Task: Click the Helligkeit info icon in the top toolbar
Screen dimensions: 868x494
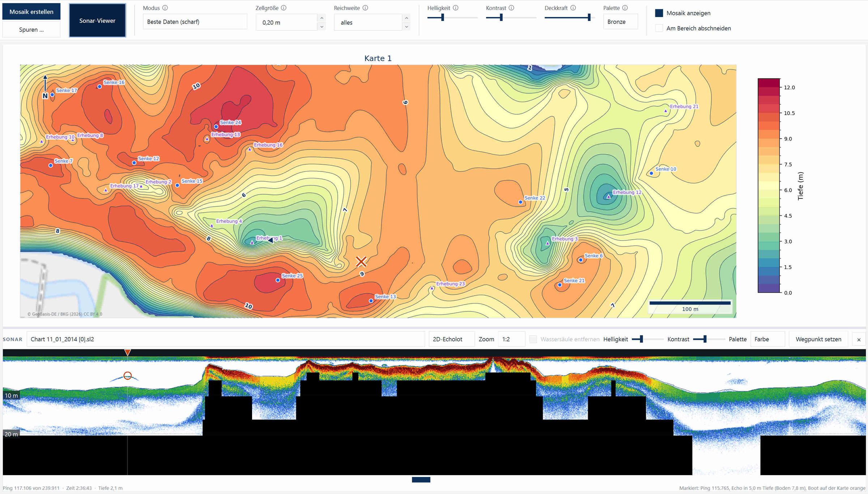Action: [x=456, y=8]
